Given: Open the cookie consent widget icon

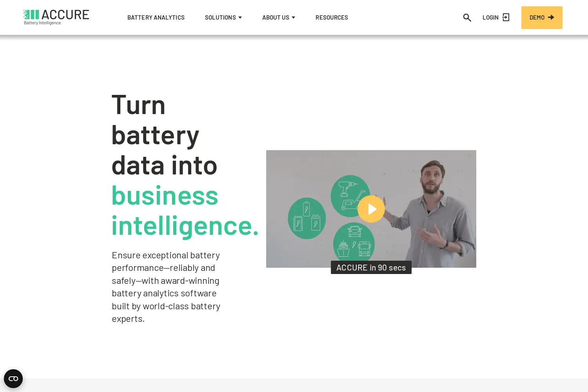Looking at the screenshot, I should point(13,379).
